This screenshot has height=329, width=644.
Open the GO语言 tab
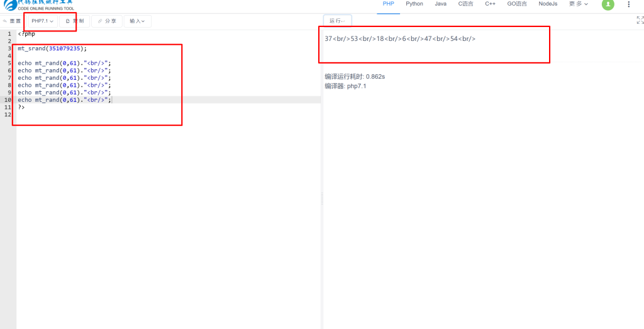click(517, 4)
